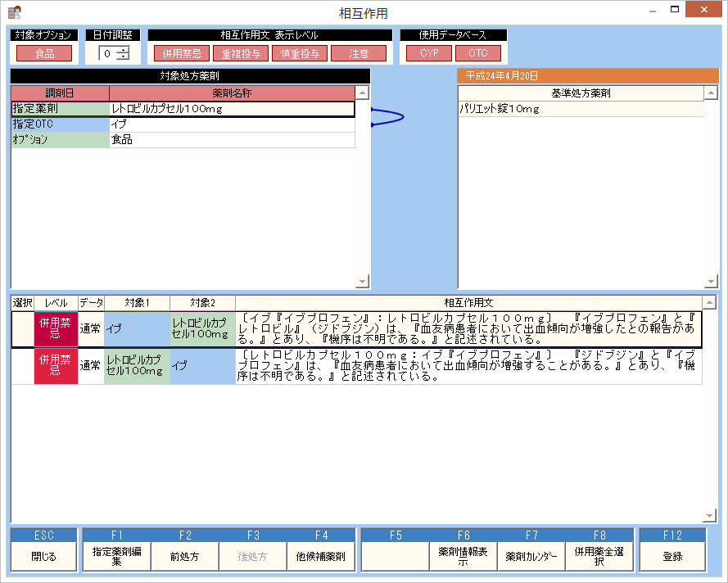This screenshot has height=583, width=728.
Task: Select the 食品 option row entry
Action: [232, 140]
